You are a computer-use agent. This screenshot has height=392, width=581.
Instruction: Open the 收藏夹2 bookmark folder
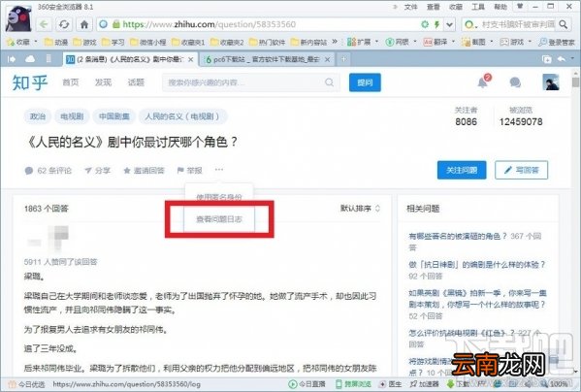click(227, 42)
